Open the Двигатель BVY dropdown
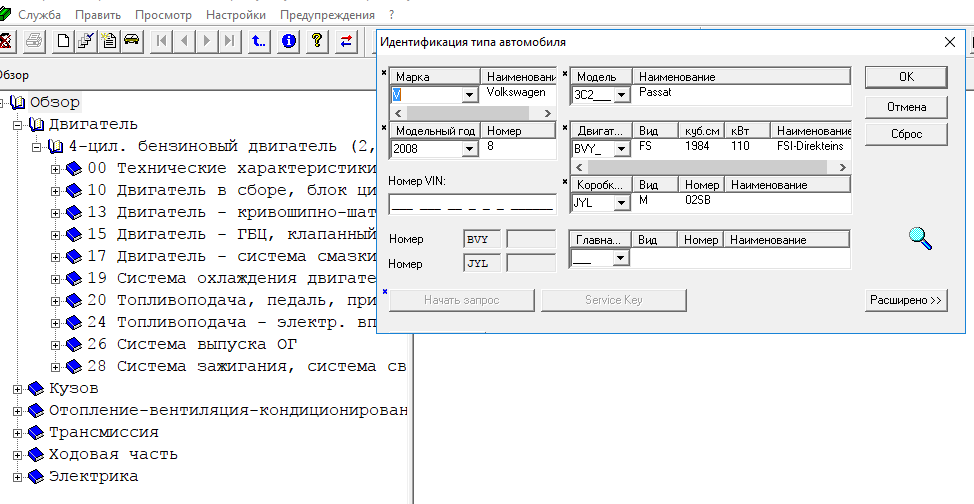 click(x=620, y=149)
